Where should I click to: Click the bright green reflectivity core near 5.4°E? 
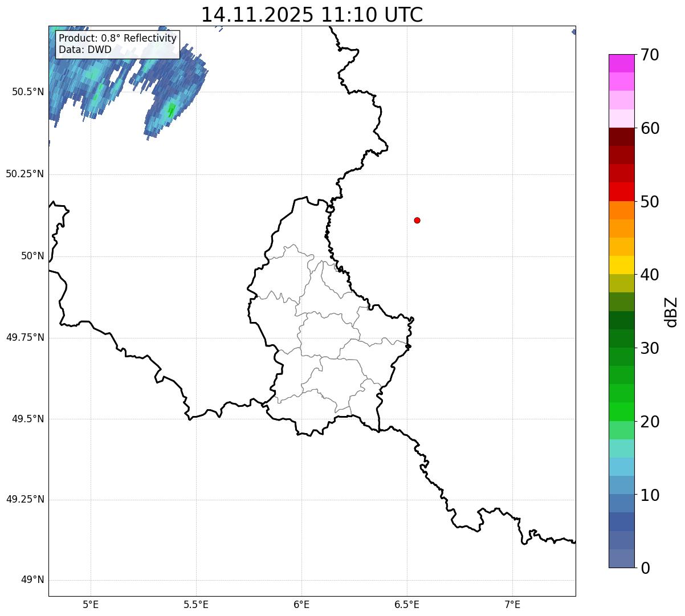coord(171,110)
